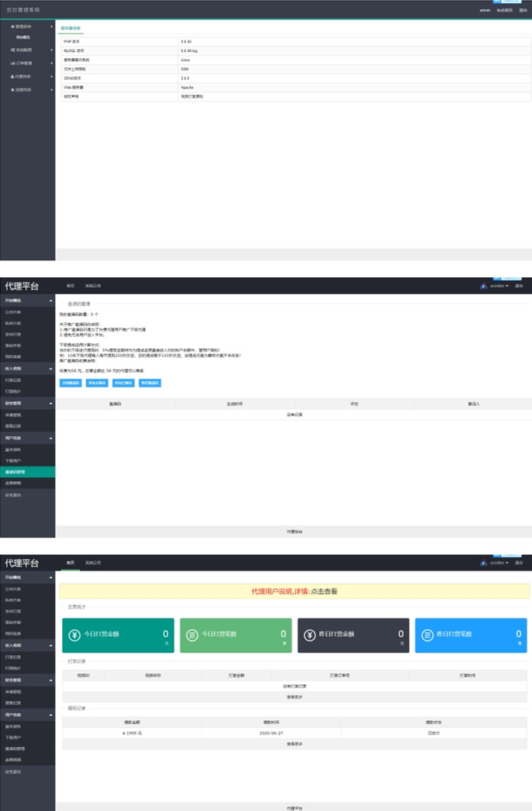Click the admin username in the top admin header
Viewport: 532px width, 811px height.
(x=485, y=11)
